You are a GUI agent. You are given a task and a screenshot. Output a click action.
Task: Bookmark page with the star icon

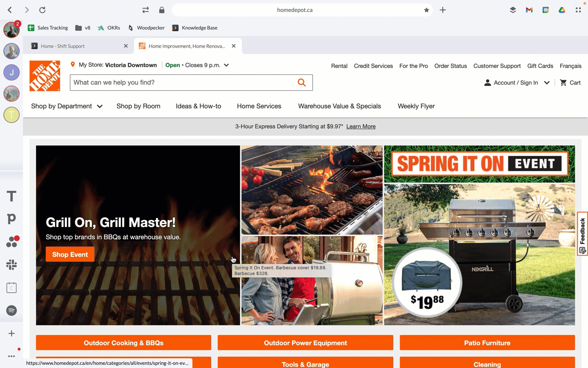click(426, 10)
